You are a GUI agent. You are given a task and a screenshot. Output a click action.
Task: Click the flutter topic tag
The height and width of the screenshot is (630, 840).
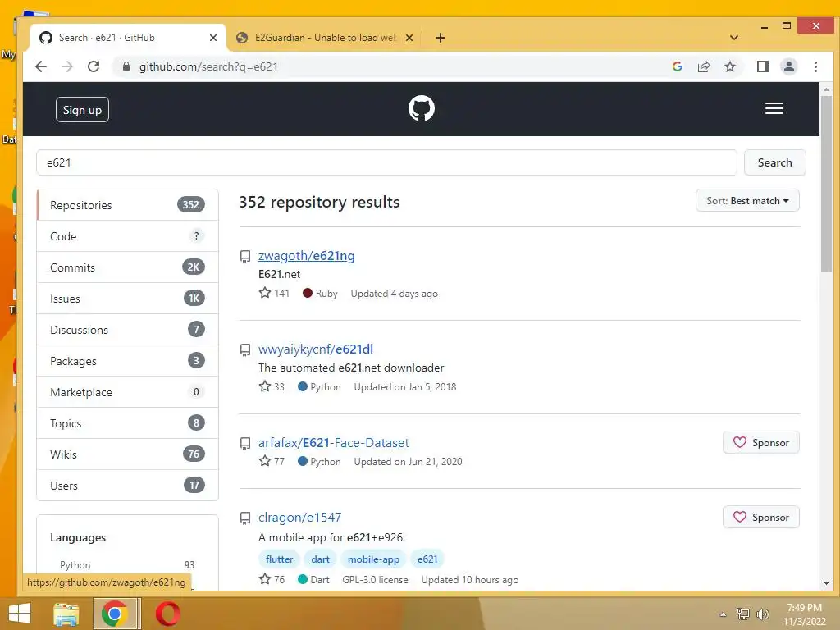279,559
